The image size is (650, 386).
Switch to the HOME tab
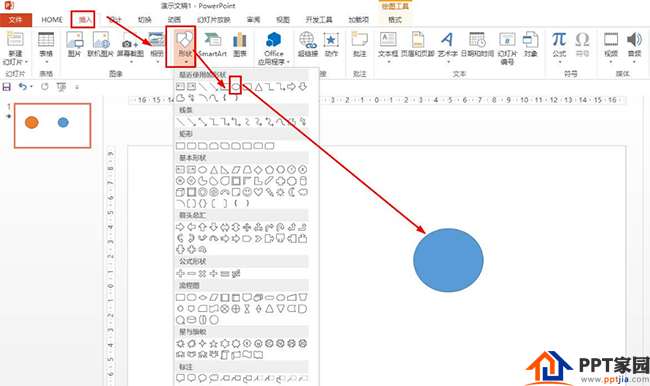pyautogui.click(x=52, y=19)
